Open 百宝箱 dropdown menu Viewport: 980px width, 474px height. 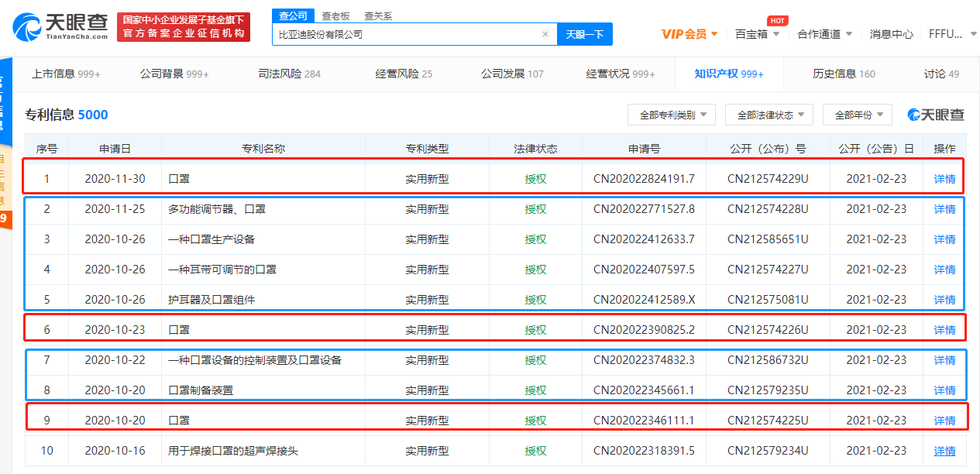pos(757,34)
